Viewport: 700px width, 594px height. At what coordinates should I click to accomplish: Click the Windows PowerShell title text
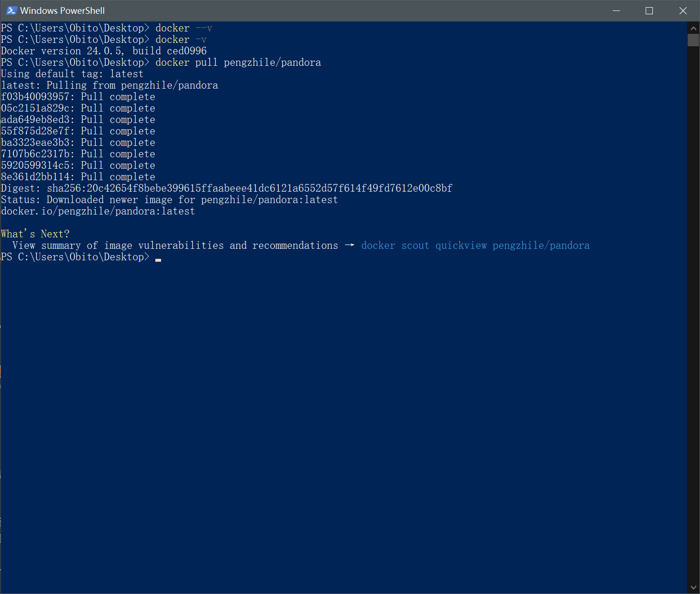[x=62, y=10]
